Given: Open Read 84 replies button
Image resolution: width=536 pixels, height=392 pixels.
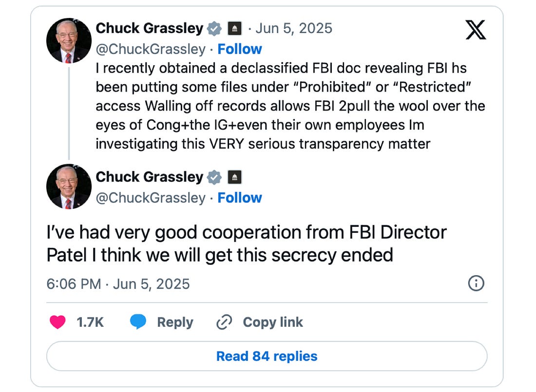Looking at the screenshot, I should coord(267,356).
